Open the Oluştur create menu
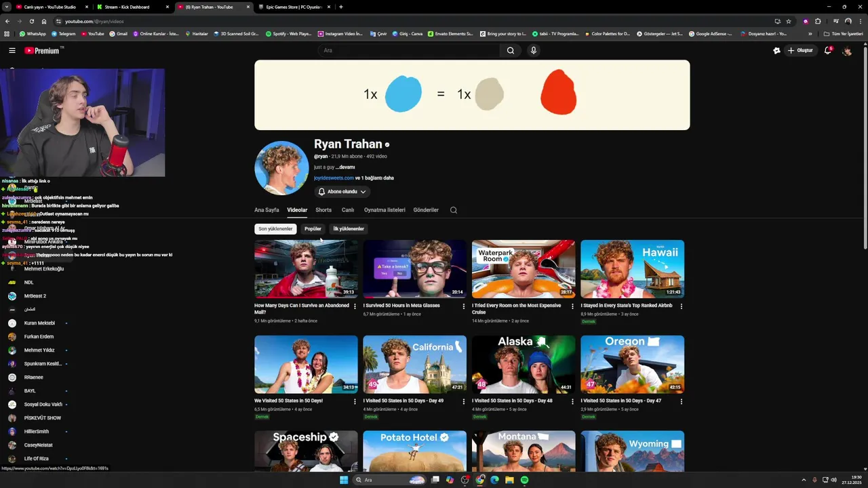 tap(800, 50)
